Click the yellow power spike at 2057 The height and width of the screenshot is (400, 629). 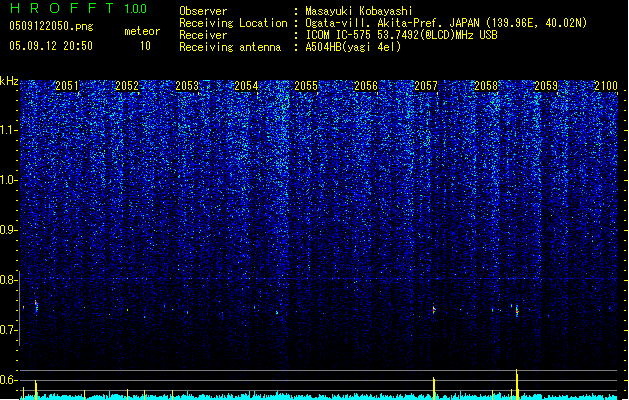(x=434, y=388)
